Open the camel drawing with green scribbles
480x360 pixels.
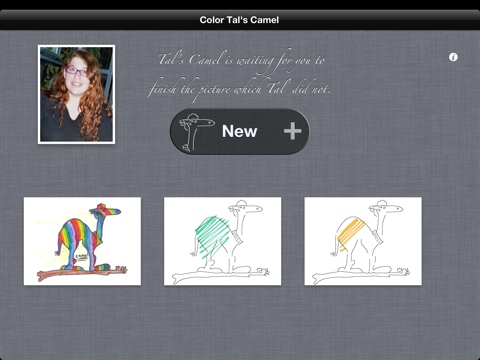pyautogui.click(x=222, y=241)
